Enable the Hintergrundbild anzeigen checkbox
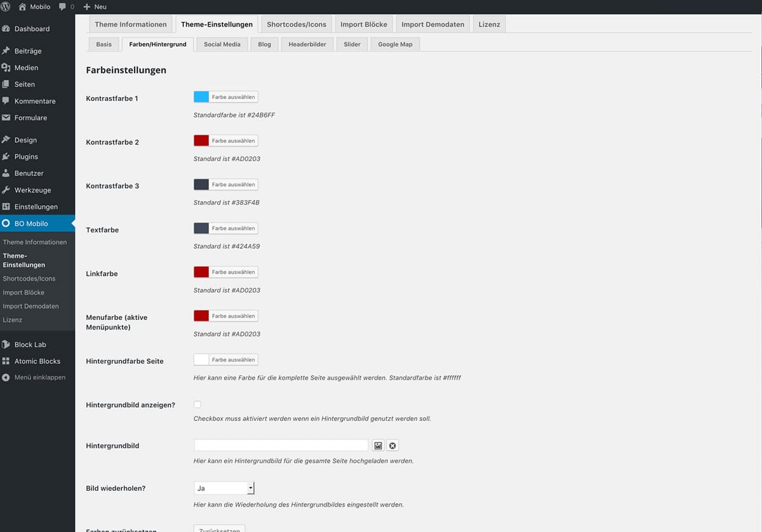Viewport: 762px width, 532px height. pos(197,404)
